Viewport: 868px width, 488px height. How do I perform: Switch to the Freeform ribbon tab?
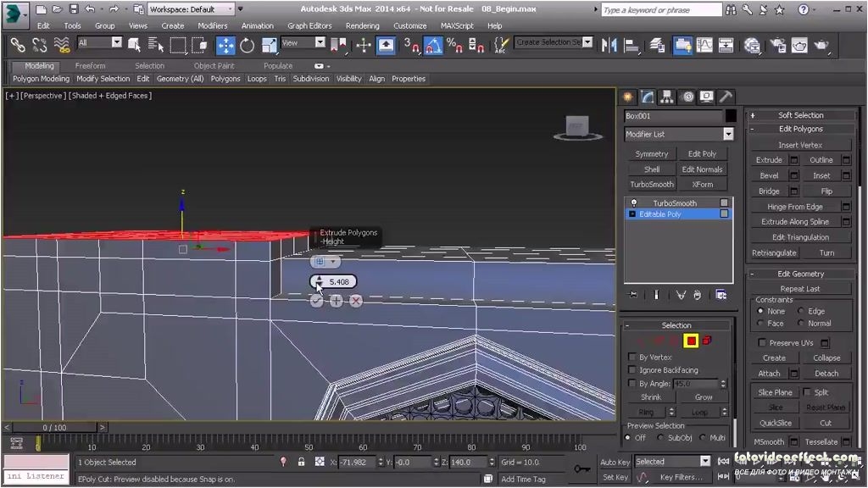tap(90, 66)
